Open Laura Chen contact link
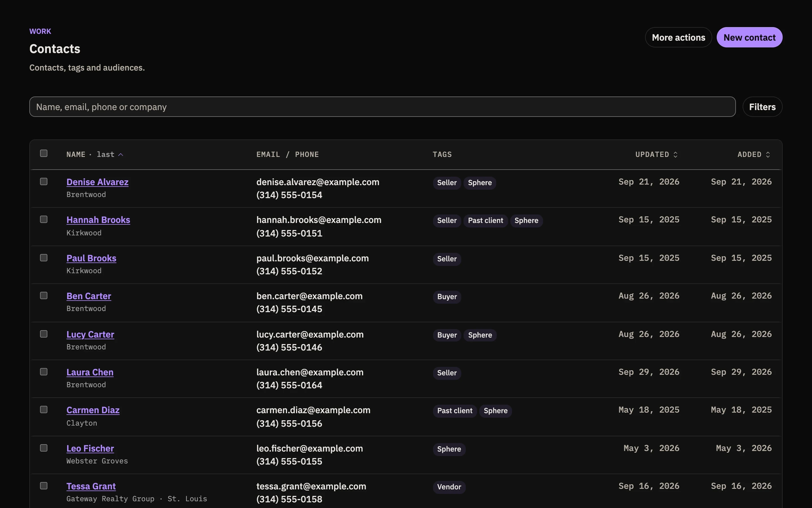This screenshot has width=812, height=508. (90, 372)
